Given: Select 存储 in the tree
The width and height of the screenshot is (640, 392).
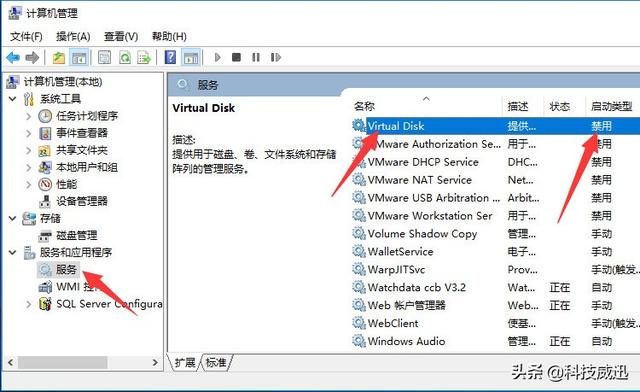Looking at the screenshot, I should pyautogui.click(x=50, y=218).
